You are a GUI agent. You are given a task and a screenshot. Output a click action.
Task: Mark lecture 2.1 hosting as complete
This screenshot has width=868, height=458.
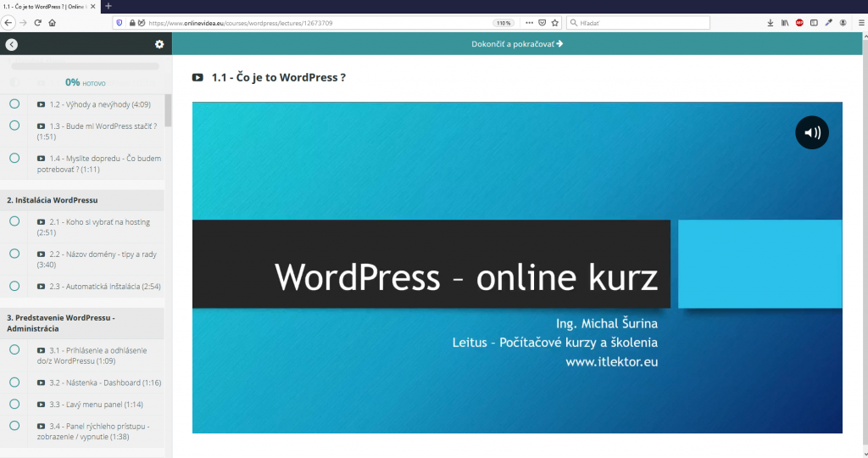click(x=14, y=221)
